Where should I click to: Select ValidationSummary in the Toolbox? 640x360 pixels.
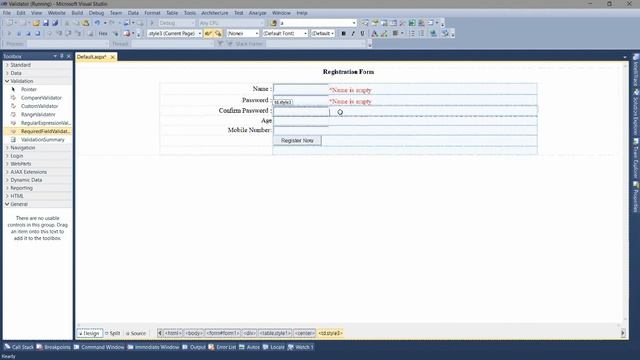pyautogui.click(x=42, y=140)
